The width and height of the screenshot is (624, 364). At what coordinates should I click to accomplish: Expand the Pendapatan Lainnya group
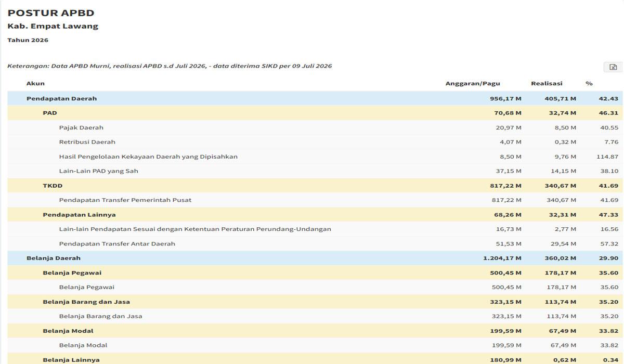pyautogui.click(x=315, y=215)
